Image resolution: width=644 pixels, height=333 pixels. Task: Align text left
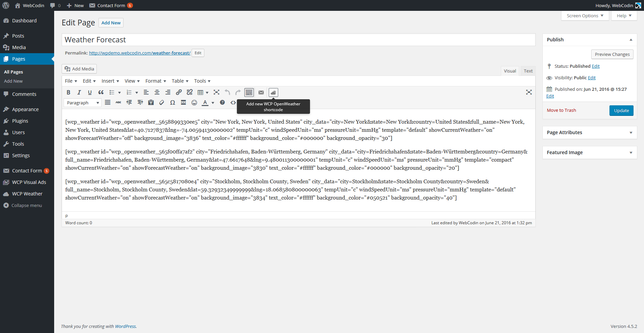(146, 92)
